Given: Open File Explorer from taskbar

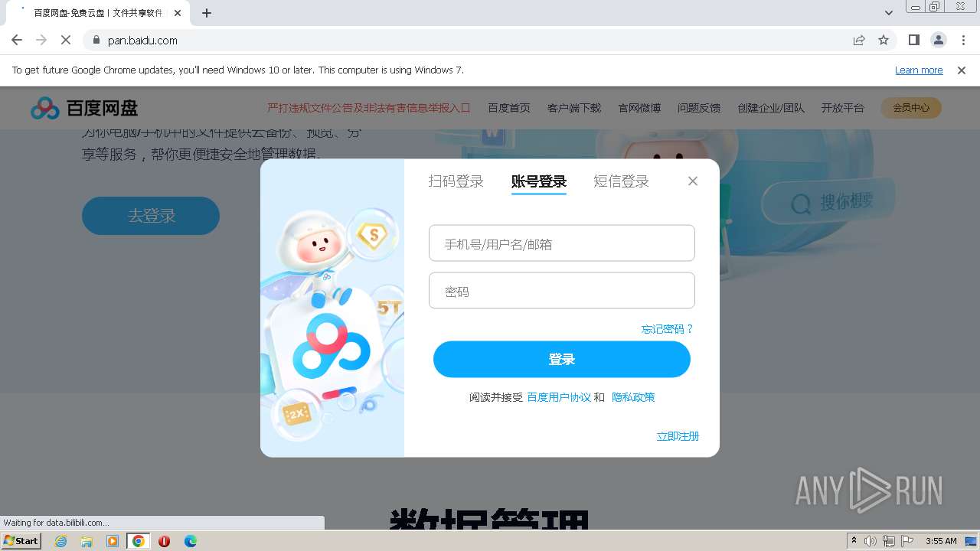Looking at the screenshot, I should (87, 541).
